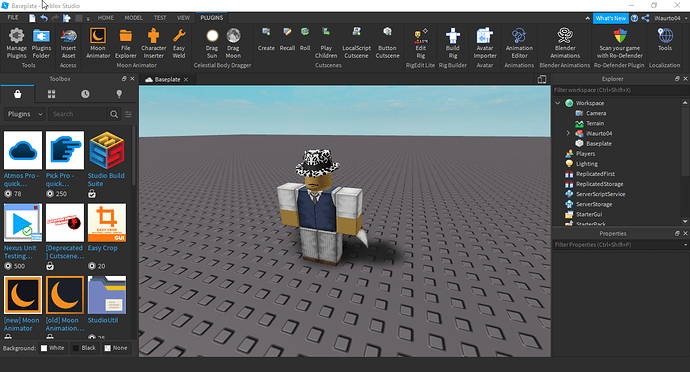Open Toolbox Creations lightbulb tab
This screenshot has height=372, width=690.
click(x=119, y=94)
